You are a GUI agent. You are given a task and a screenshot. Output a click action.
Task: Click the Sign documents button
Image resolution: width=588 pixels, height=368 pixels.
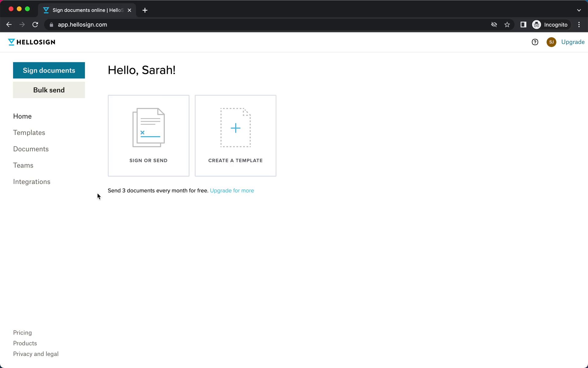(49, 70)
